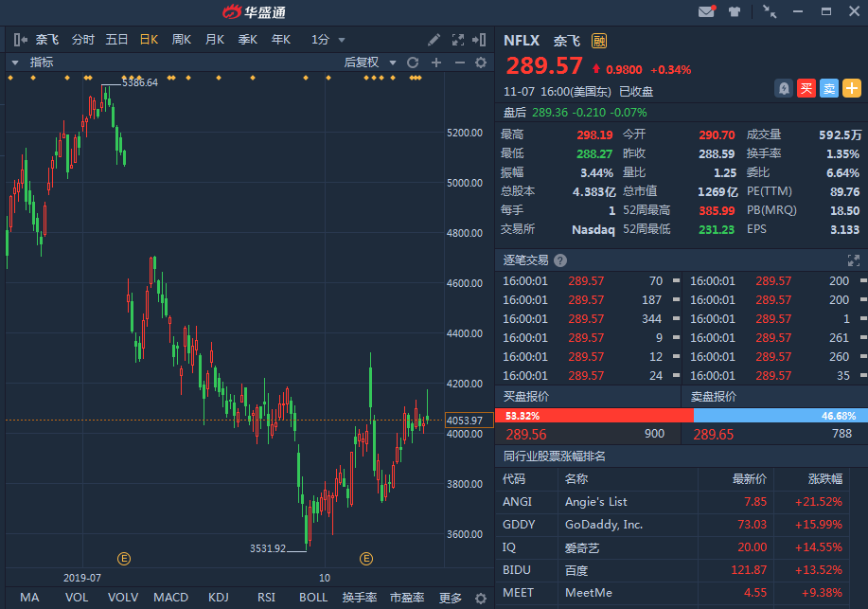868x609 pixels.
Task: Set a price alert with bell icon
Action: pyautogui.click(x=784, y=88)
